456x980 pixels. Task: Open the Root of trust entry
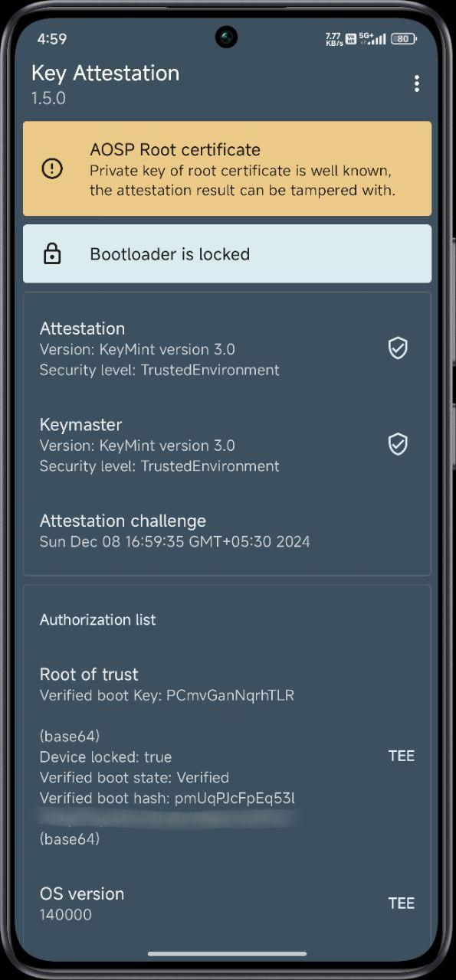click(x=227, y=756)
